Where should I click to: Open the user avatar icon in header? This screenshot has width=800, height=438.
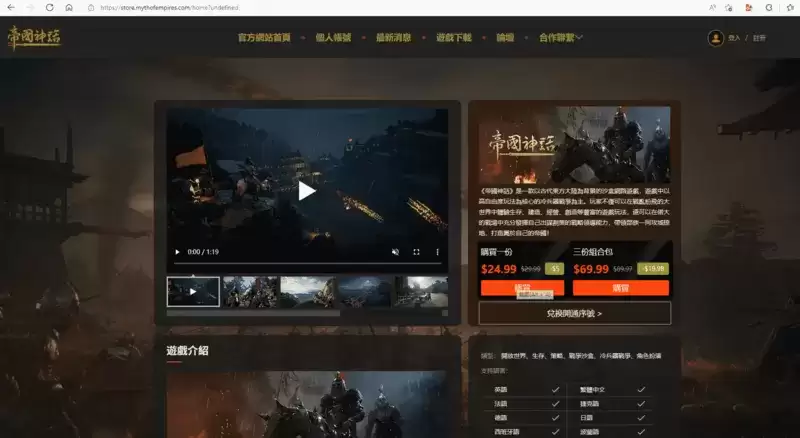(715, 38)
